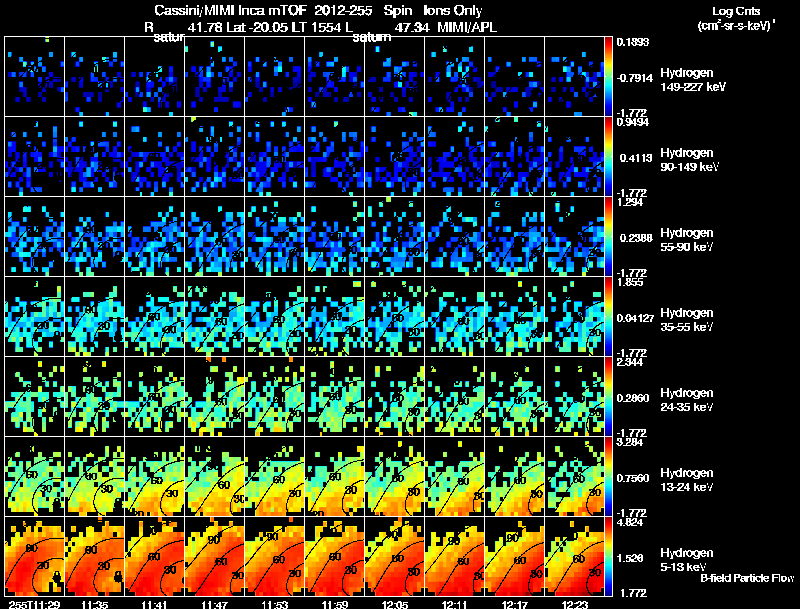Click the 12:11 time label
Image resolution: width=800 pixels, height=609 pixels.
[455, 604]
